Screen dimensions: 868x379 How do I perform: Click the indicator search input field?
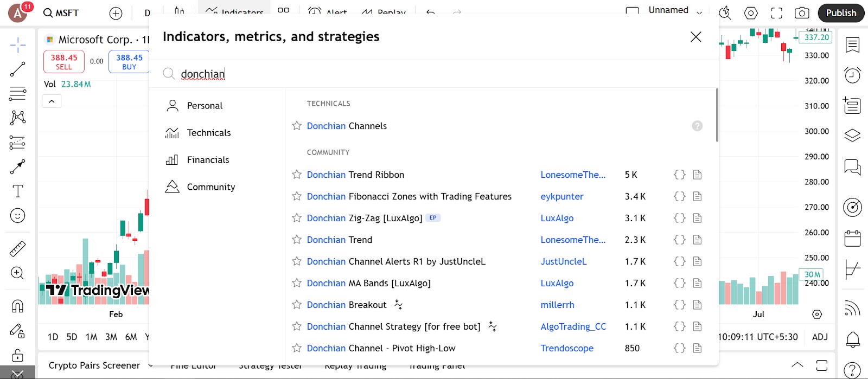[434, 74]
